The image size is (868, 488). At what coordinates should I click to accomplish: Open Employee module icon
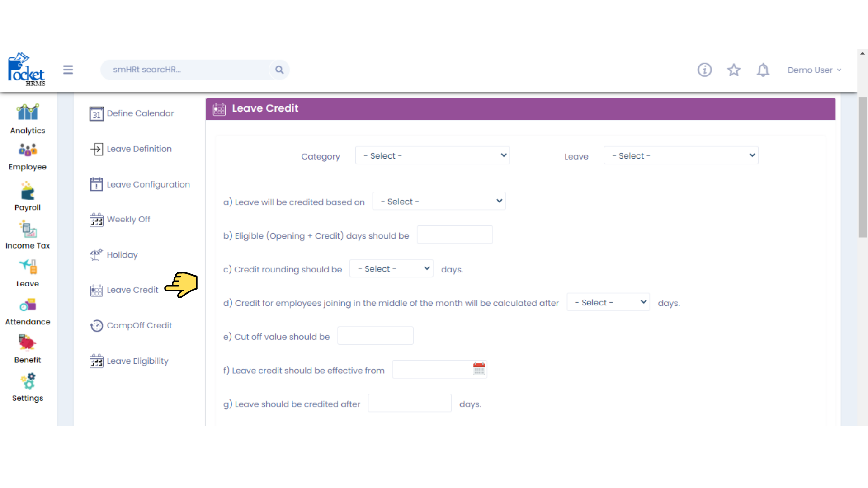tap(28, 150)
